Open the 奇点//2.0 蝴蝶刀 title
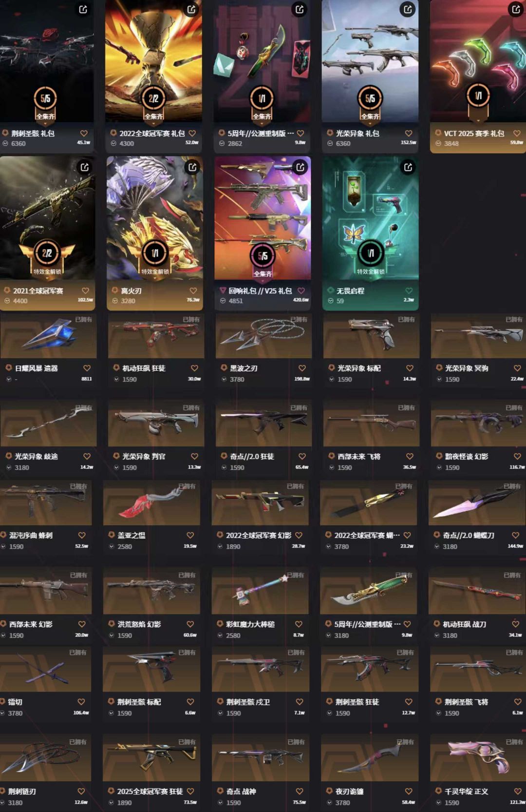The width and height of the screenshot is (526, 812). tap(468, 535)
